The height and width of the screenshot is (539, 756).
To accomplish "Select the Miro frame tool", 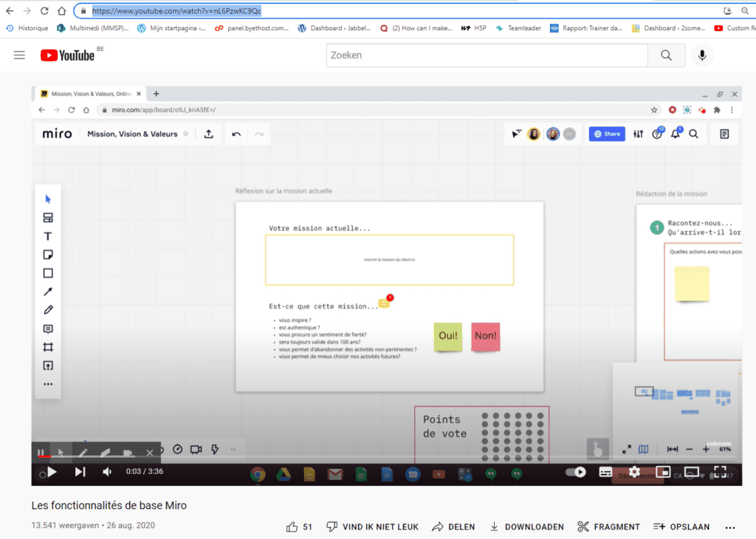I will click(x=48, y=347).
